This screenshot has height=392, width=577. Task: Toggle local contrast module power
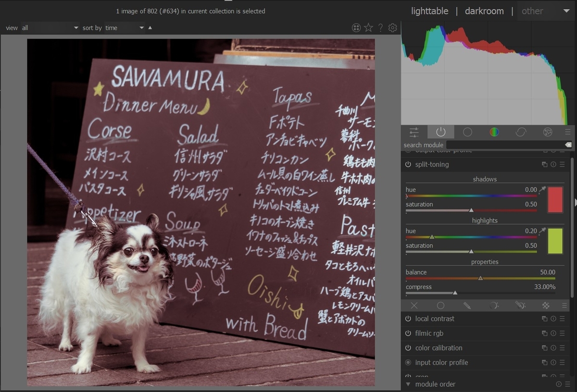(408, 318)
